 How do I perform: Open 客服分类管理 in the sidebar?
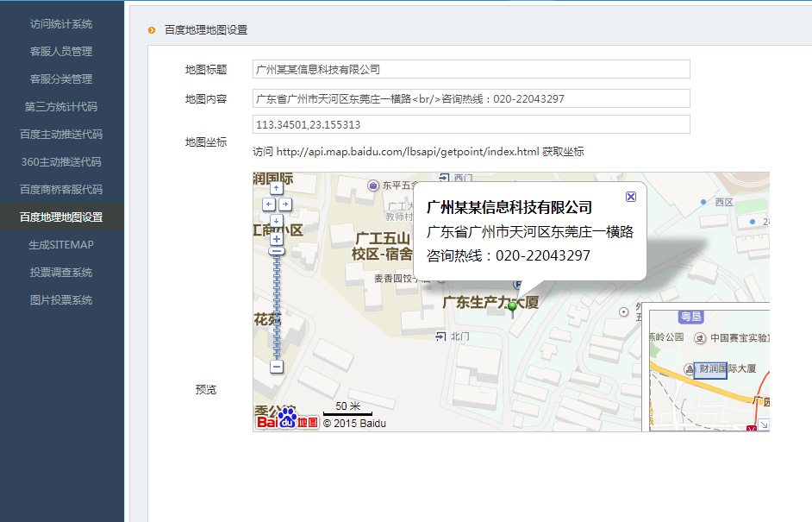[x=61, y=79]
